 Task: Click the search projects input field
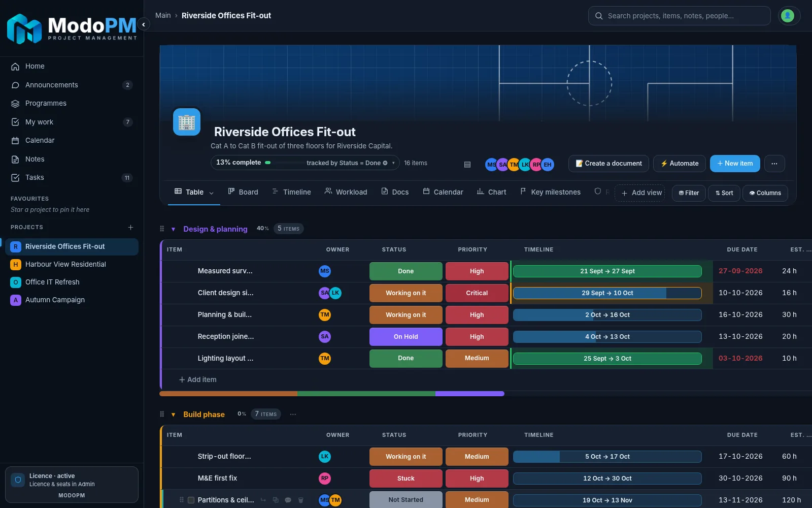(x=679, y=16)
